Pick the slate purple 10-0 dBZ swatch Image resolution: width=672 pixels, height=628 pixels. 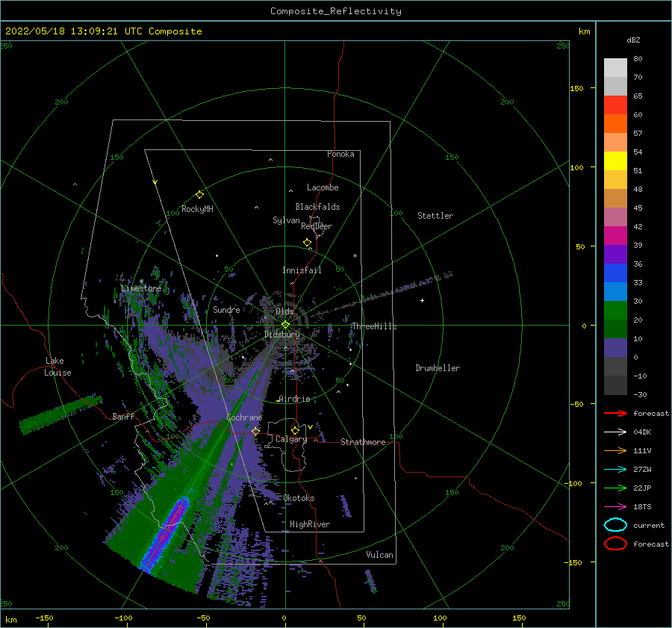pos(615,348)
